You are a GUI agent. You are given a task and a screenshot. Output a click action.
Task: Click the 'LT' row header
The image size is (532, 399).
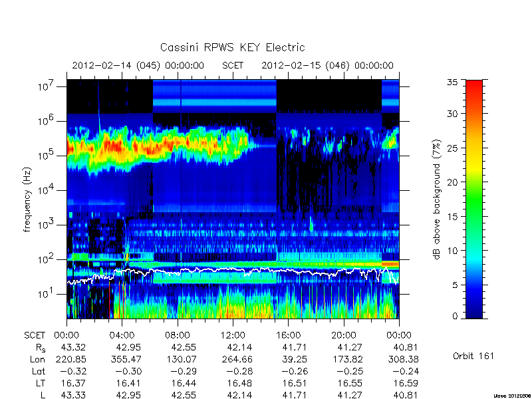click(x=41, y=383)
